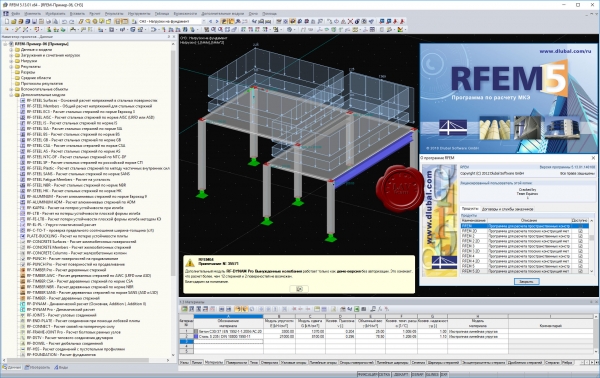
Task: Toggle OSNAP in status bar
Action: pos(417,375)
